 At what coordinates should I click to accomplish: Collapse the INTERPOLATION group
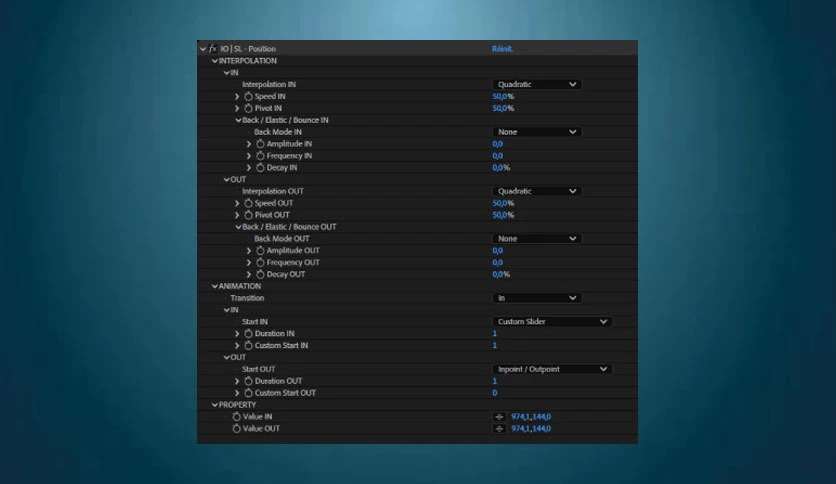click(214, 61)
